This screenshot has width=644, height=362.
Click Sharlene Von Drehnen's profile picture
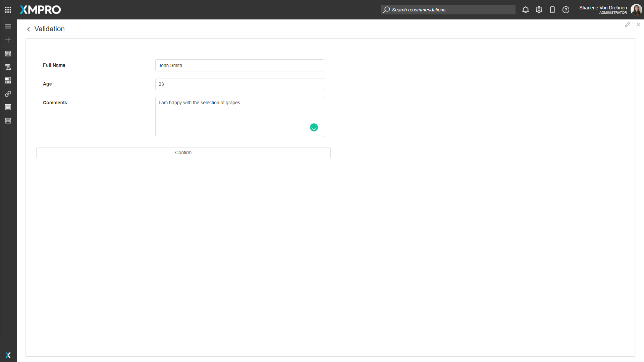[637, 10]
